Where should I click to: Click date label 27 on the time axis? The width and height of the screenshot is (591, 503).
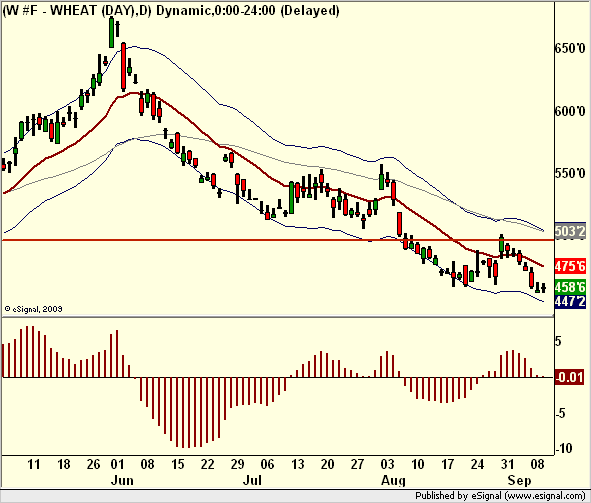tap(357, 464)
